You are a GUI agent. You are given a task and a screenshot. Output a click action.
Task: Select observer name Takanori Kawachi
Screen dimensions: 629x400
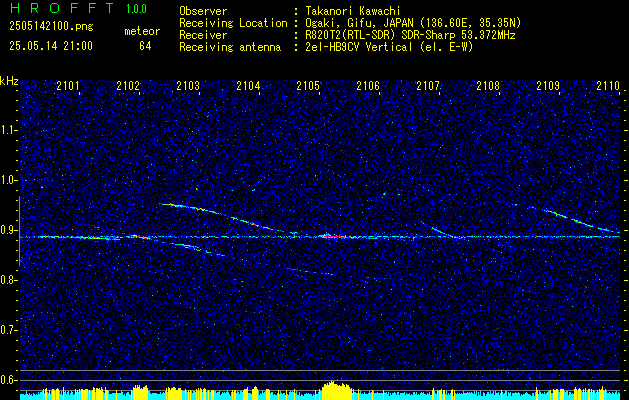click(352, 11)
